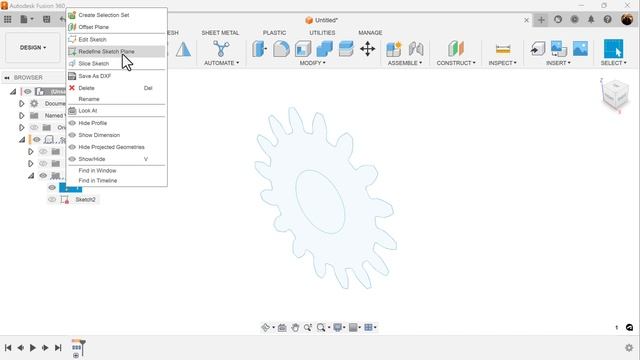Screen dimensions: 640x360
Task: Toggle visibility of the selected sketch
Action: [52, 187]
